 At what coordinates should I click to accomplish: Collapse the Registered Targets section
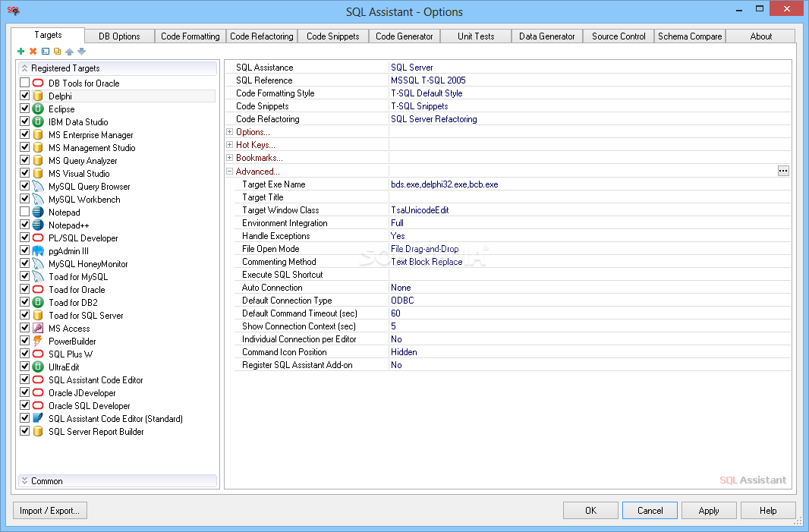pyautogui.click(x=24, y=68)
